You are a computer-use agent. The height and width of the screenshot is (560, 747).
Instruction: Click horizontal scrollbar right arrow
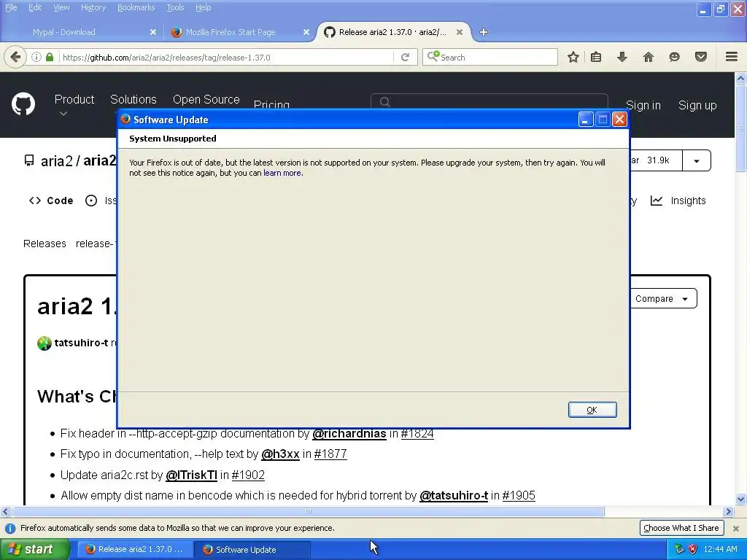pos(728,511)
